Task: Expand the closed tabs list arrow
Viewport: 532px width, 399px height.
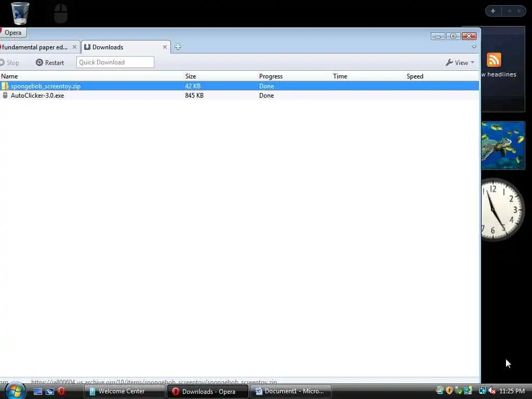Action: click(x=474, y=47)
